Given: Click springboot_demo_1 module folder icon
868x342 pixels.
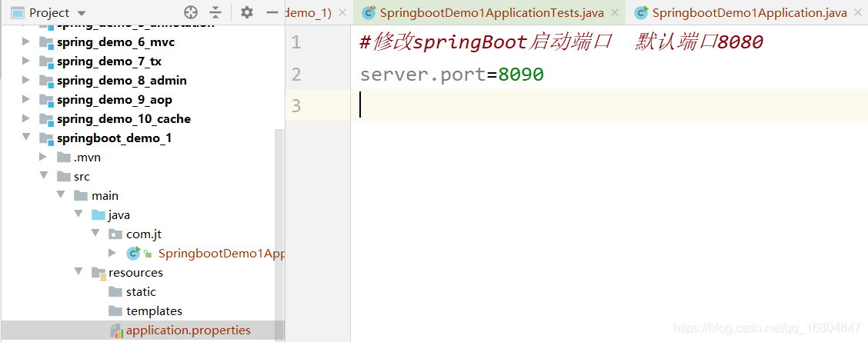Looking at the screenshot, I should click(46, 138).
